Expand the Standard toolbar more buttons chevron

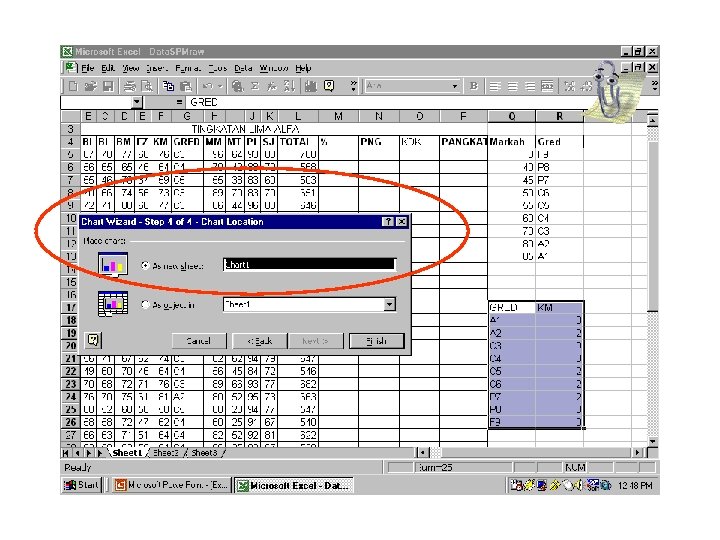click(x=353, y=86)
